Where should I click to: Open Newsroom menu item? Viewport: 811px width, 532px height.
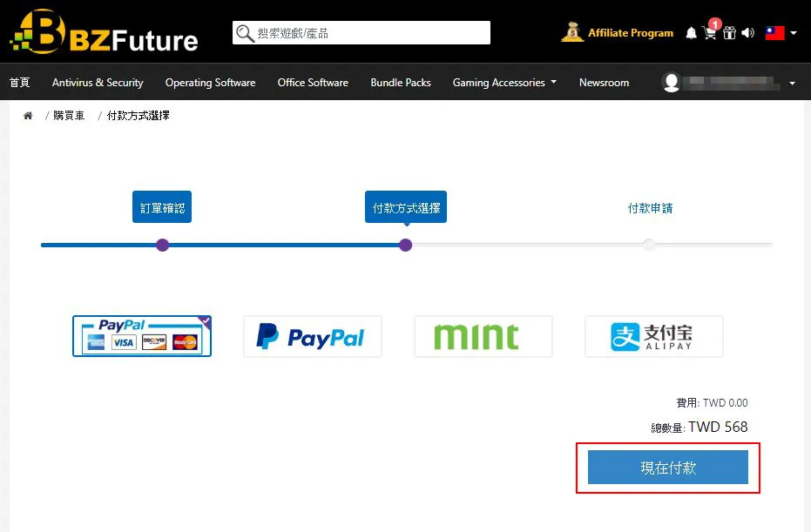click(x=605, y=82)
